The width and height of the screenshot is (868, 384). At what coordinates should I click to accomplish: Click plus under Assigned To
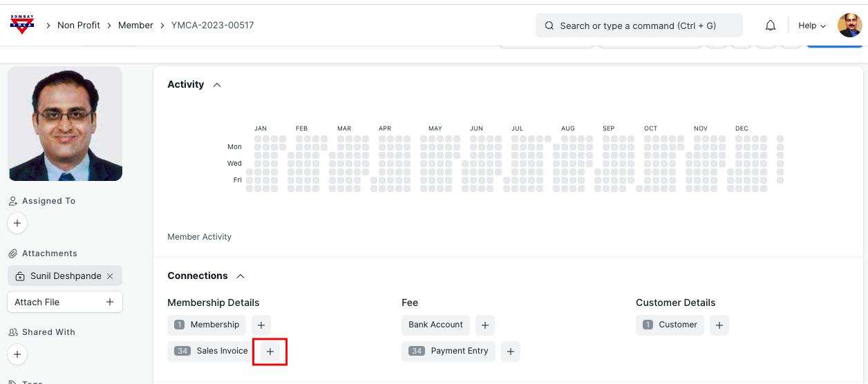point(17,224)
